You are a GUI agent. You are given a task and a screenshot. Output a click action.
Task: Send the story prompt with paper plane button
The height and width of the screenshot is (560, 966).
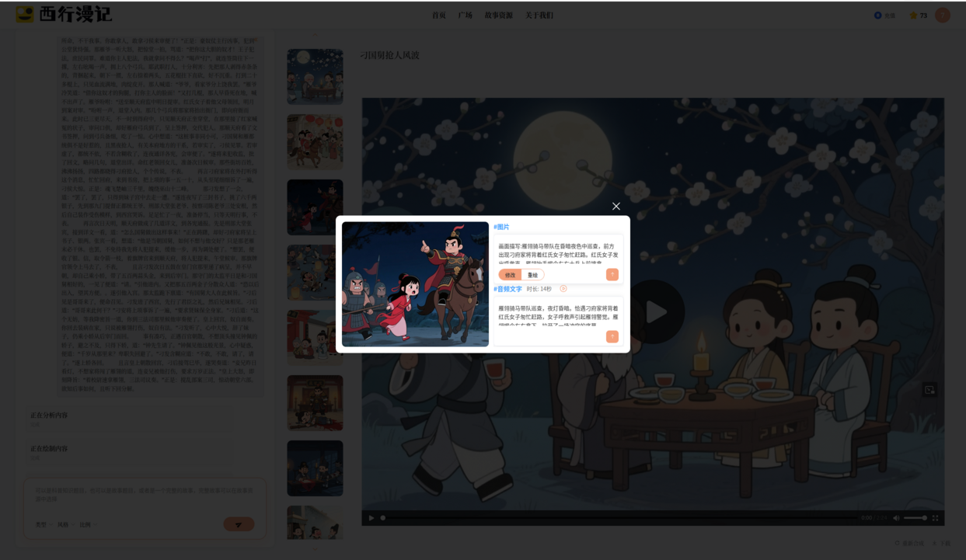click(x=239, y=524)
